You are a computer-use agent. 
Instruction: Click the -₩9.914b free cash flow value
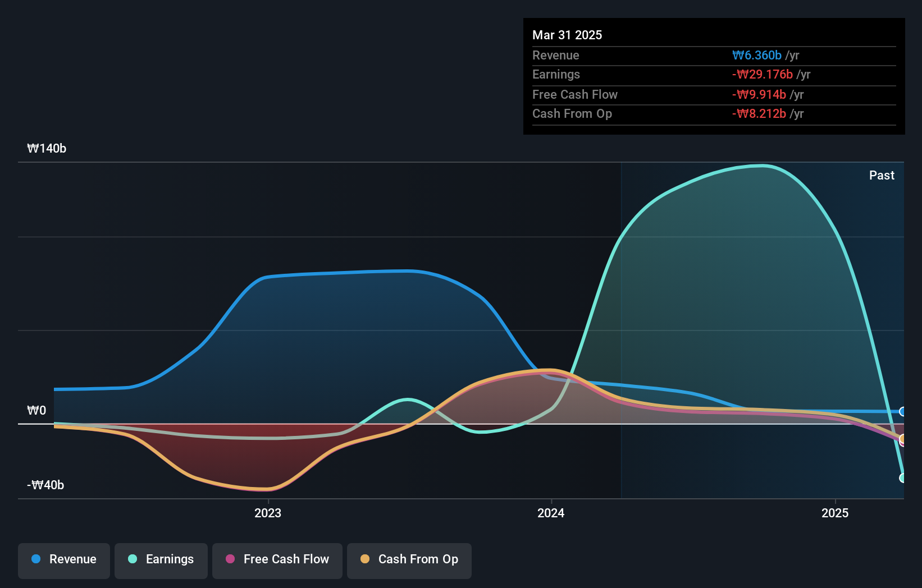(759, 94)
